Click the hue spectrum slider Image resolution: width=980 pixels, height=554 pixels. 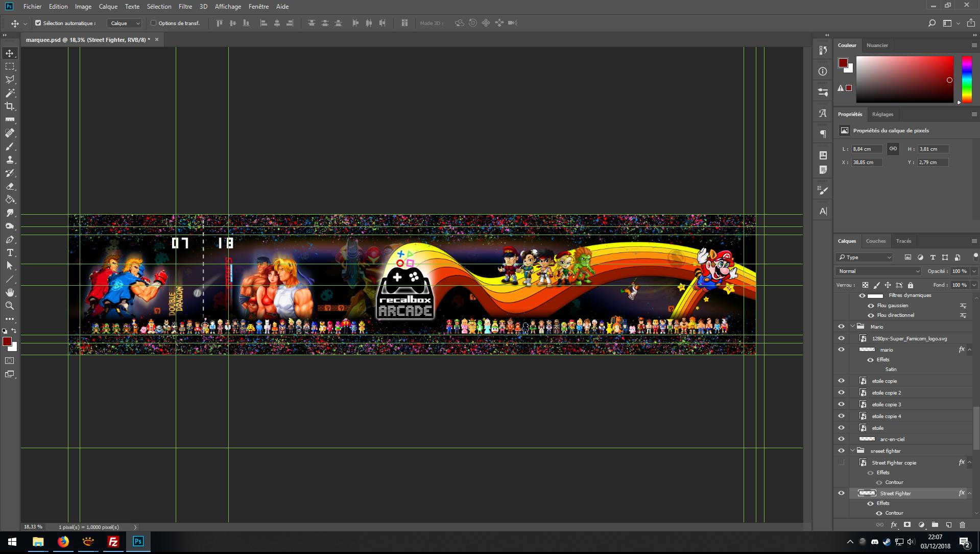click(967, 79)
